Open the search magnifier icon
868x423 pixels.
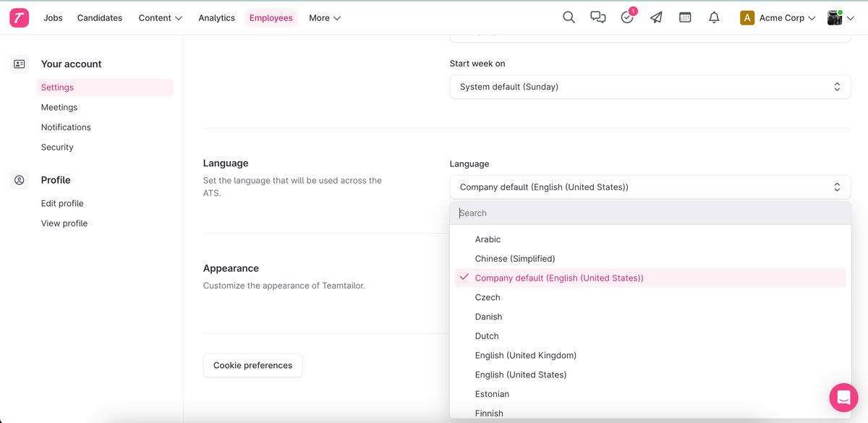pyautogui.click(x=569, y=18)
